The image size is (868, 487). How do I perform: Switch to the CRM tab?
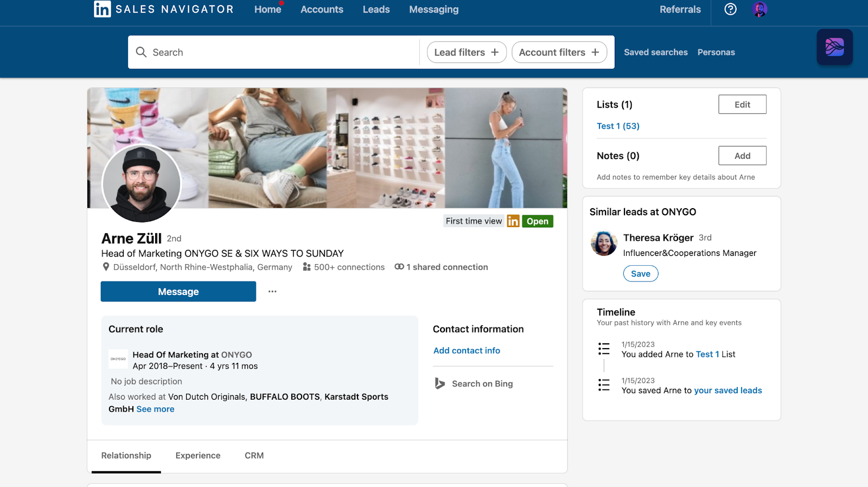tap(254, 456)
